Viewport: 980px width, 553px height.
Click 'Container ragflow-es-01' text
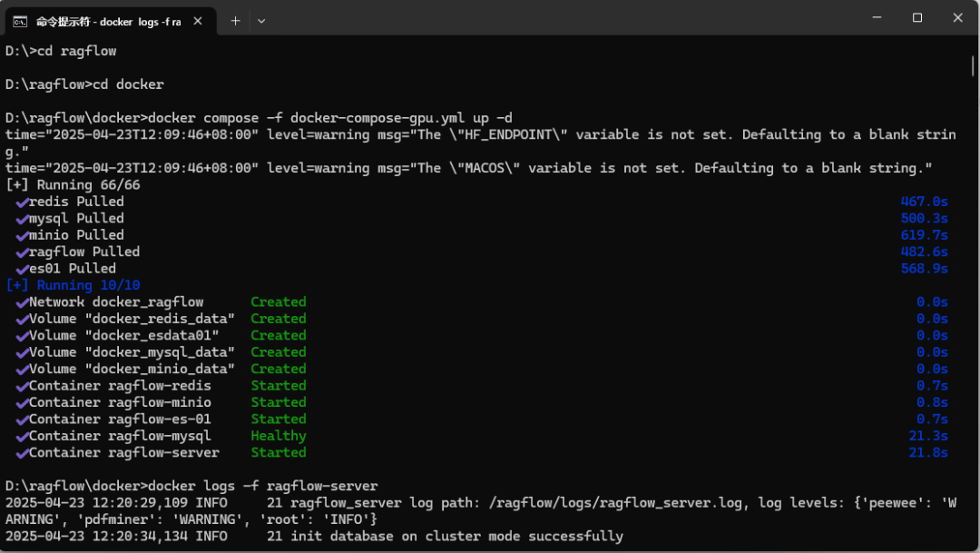tap(120, 420)
